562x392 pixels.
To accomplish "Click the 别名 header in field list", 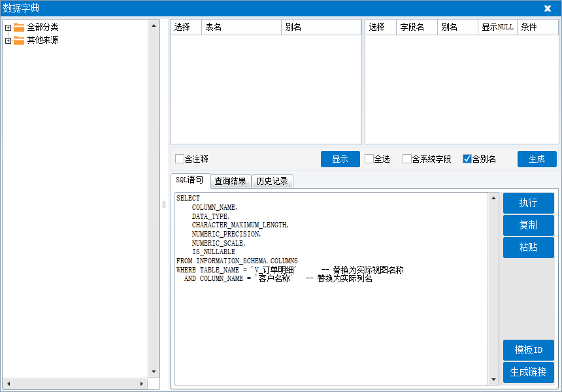I will click(x=457, y=27).
